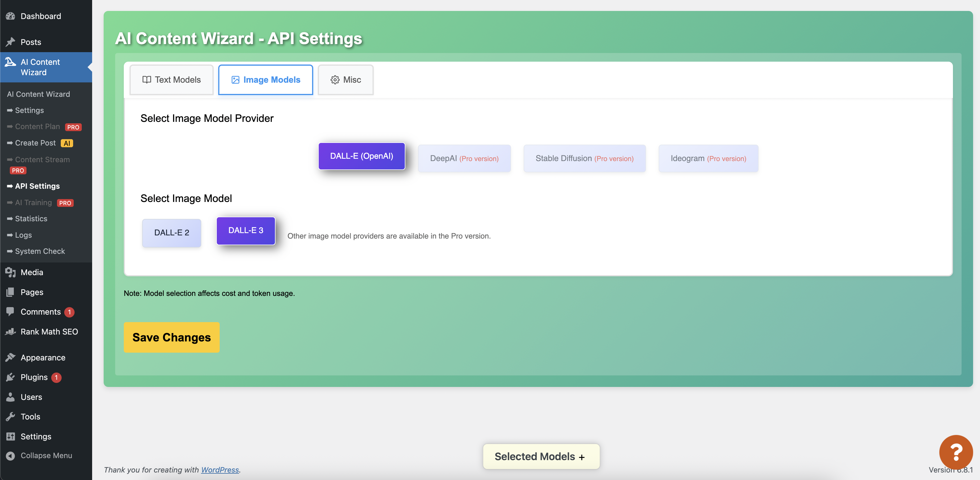
Task: Select DALL-E (OpenAI) as image provider
Action: 361,156
